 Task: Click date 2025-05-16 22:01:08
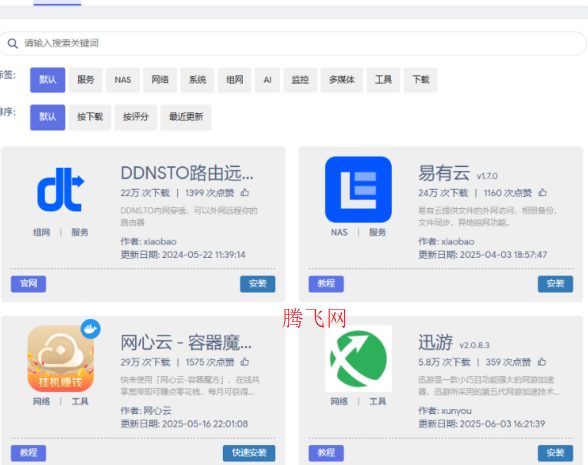(x=205, y=424)
